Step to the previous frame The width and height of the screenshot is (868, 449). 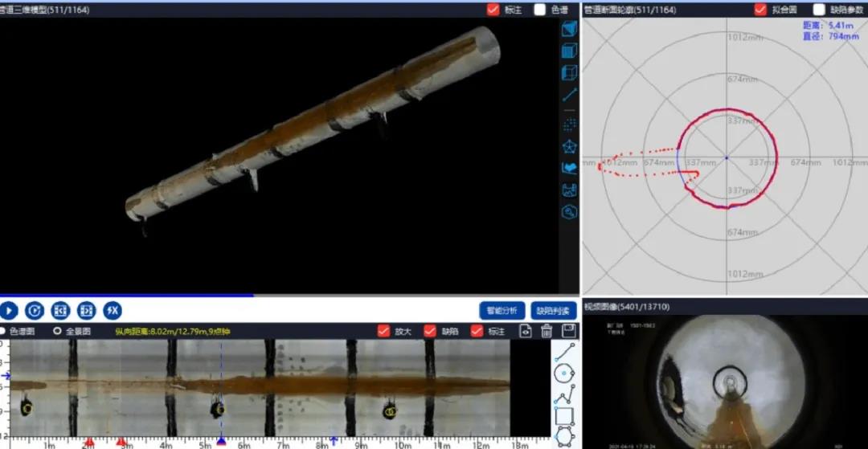pyautogui.click(x=61, y=311)
